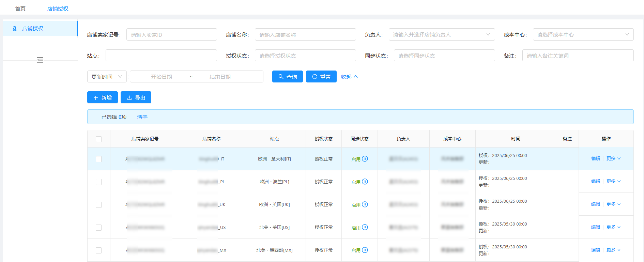The width and height of the screenshot is (644, 262).
Task: Click the 查询 search button
Action: pos(287,77)
